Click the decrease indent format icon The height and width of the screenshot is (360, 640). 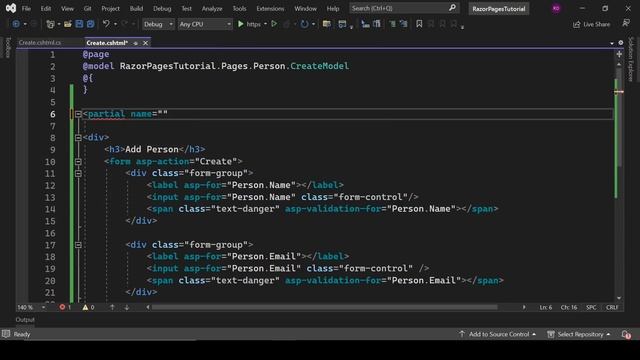[365, 24]
